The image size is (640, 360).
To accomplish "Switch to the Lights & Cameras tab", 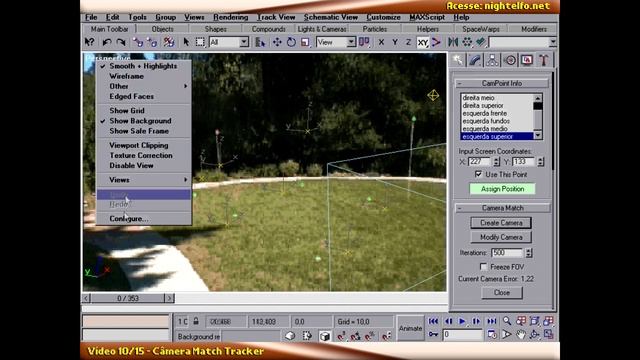I will coord(322,29).
